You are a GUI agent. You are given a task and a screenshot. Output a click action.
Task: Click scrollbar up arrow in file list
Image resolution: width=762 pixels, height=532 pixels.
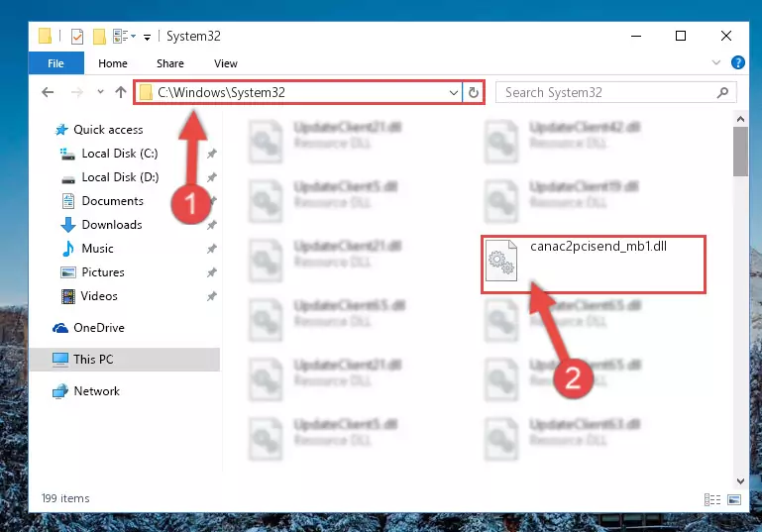click(740, 119)
